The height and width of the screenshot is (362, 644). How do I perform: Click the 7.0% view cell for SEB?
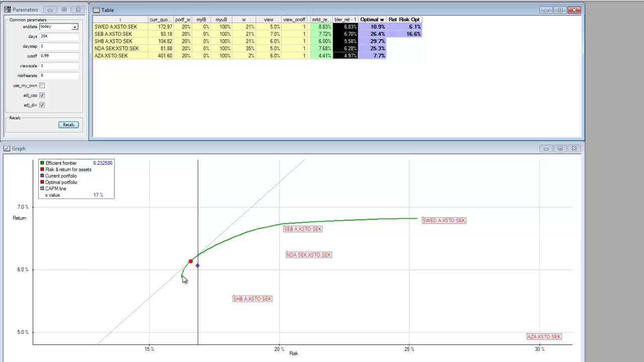(x=269, y=34)
